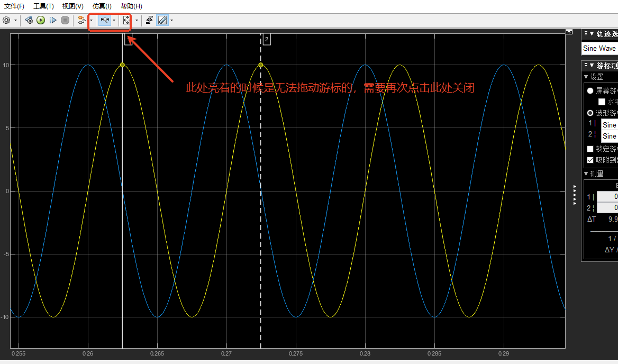Open the scope configuration properties gear
The width and height of the screenshot is (618, 364).
(6, 20)
